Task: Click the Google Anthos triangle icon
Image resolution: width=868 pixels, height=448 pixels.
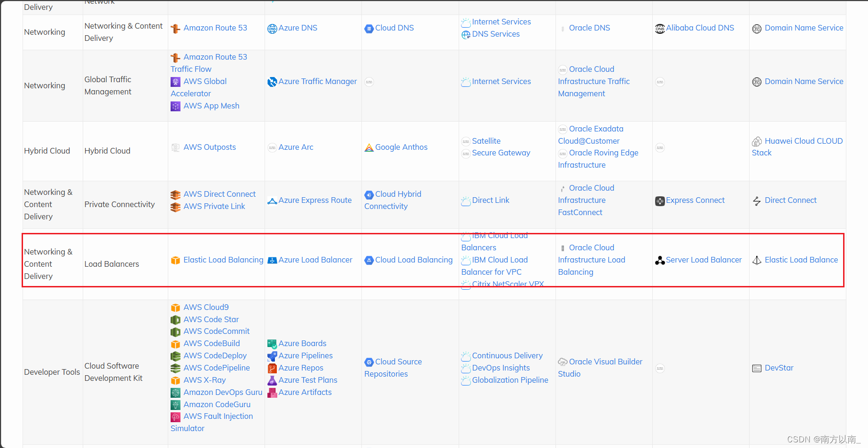Action: click(369, 147)
